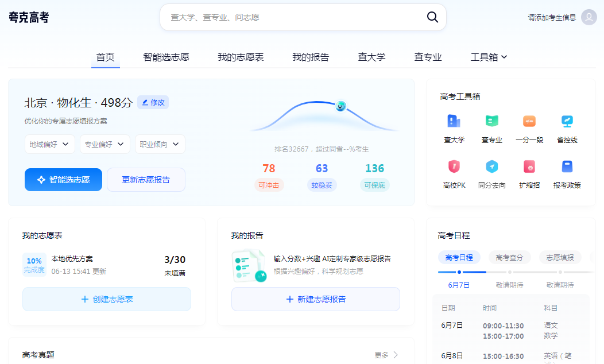Image resolution: width=604 pixels, height=364 pixels.
Task: Click 请添加考生信息 link
Action: pyautogui.click(x=552, y=17)
